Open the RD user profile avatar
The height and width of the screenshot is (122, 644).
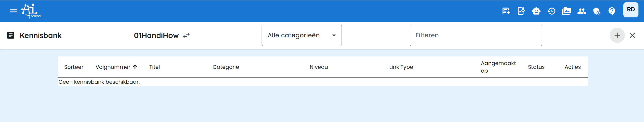click(631, 10)
